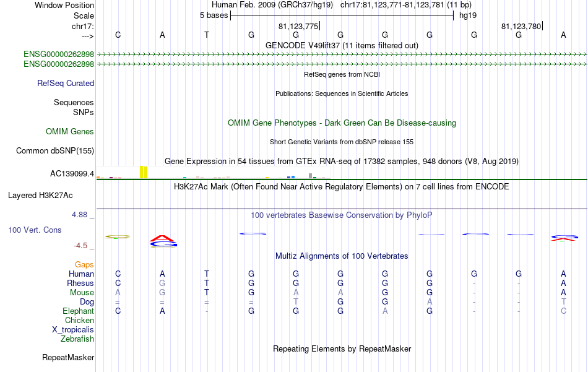This screenshot has height=372, width=588.
Task: Click the chr17: base position label
Action: click(83, 26)
